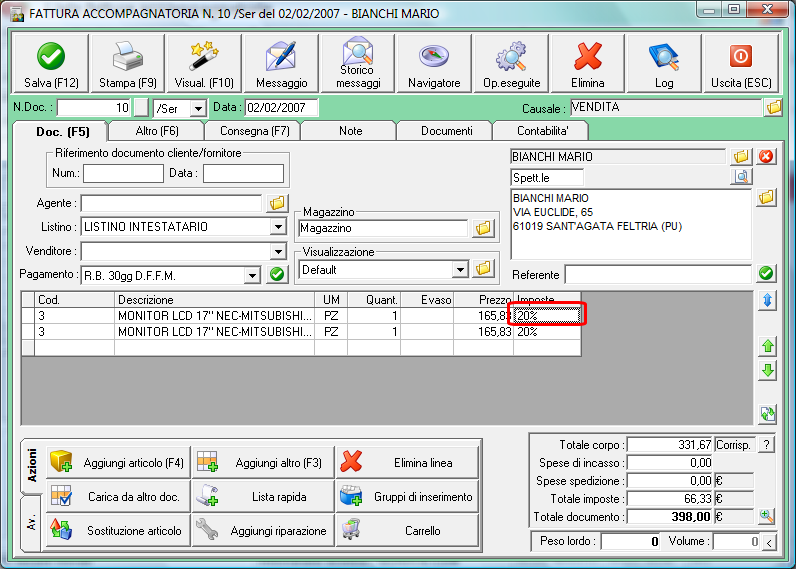The height and width of the screenshot is (569, 796).
Task: Click the Spese di incasso field
Action: click(x=670, y=463)
